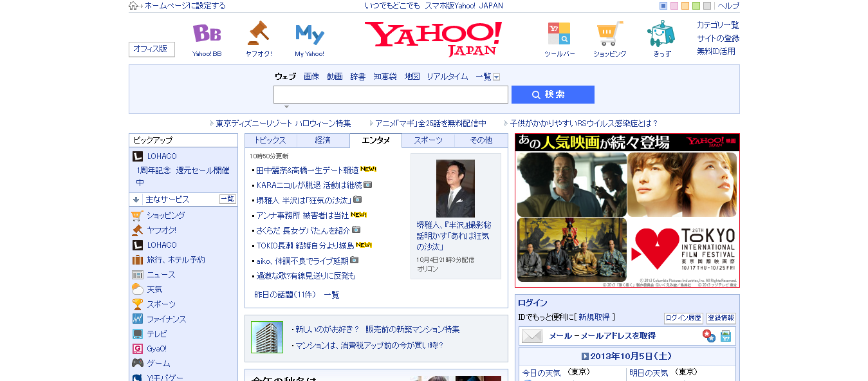Image resolution: width=868 pixels, height=381 pixels.
Task: Click the 旅行、ホテル予約 suitcase icon
Action: click(137, 260)
